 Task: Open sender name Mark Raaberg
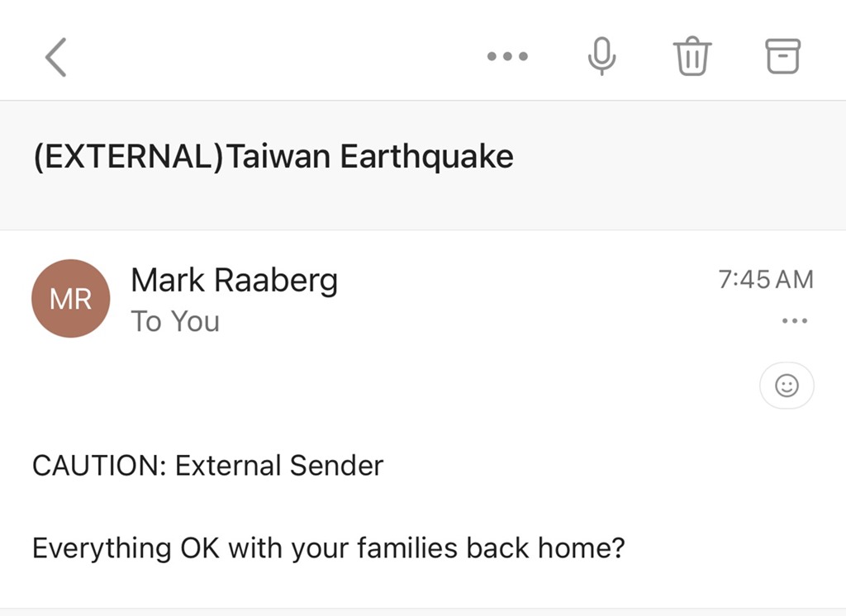pos(234,281)
